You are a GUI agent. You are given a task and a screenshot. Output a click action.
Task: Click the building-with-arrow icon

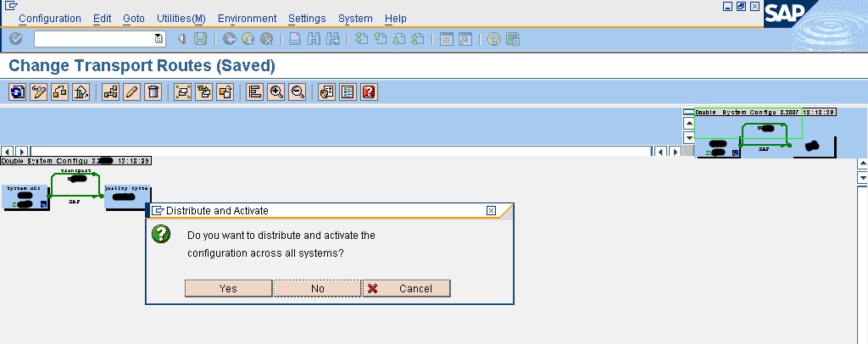tap(81, 92)
